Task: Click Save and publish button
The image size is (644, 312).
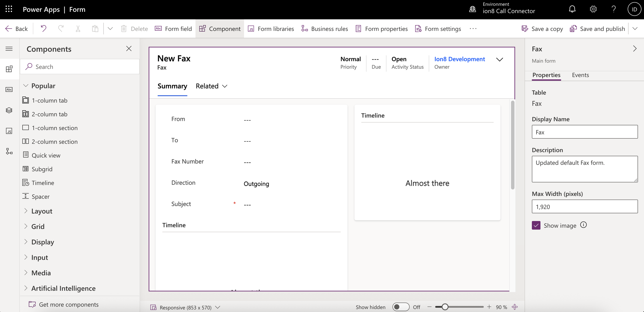Action: pos(597,29)
